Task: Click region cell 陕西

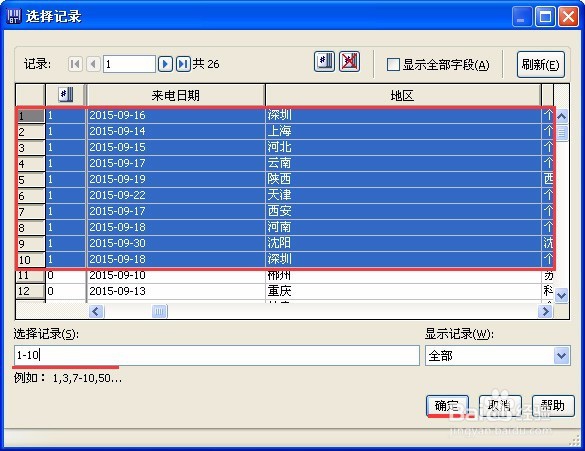Action: 403,180
